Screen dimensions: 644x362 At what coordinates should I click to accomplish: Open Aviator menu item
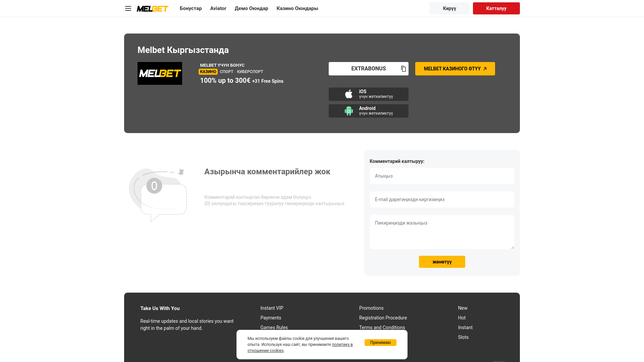[x=218, y=8]
